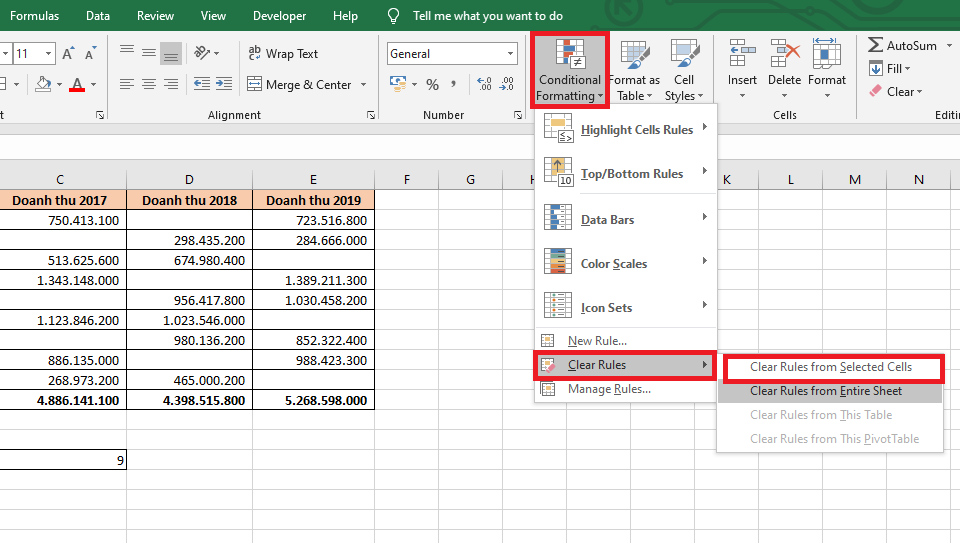Click New Rule... in the menu
This screenshot has width=960, height=543.
pyautogui.click(x=597, y=341)
